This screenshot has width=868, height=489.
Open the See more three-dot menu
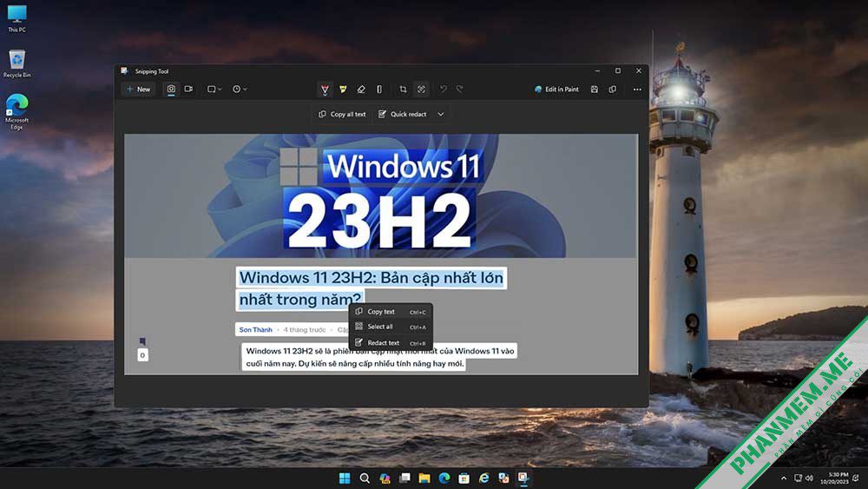(637, 89)
